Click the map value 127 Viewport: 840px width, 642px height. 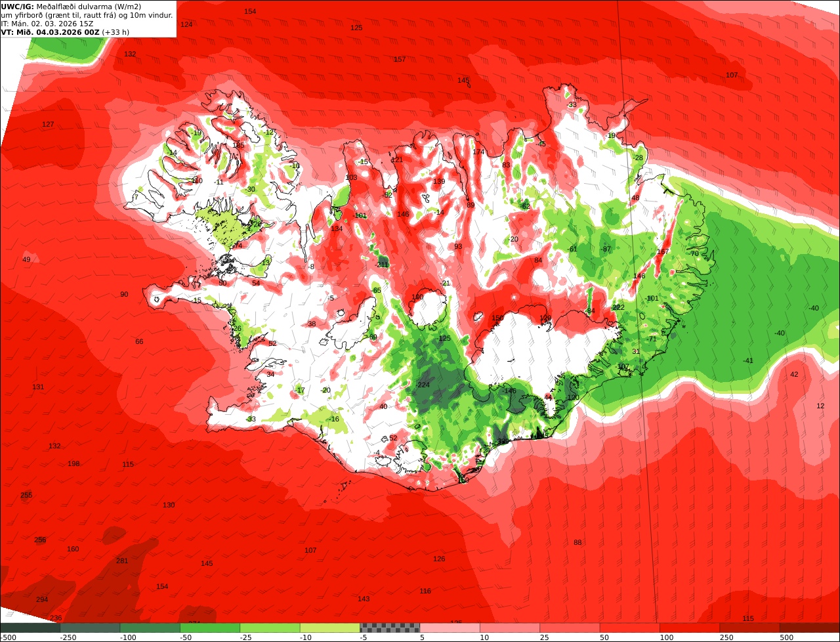pos(48,124)
